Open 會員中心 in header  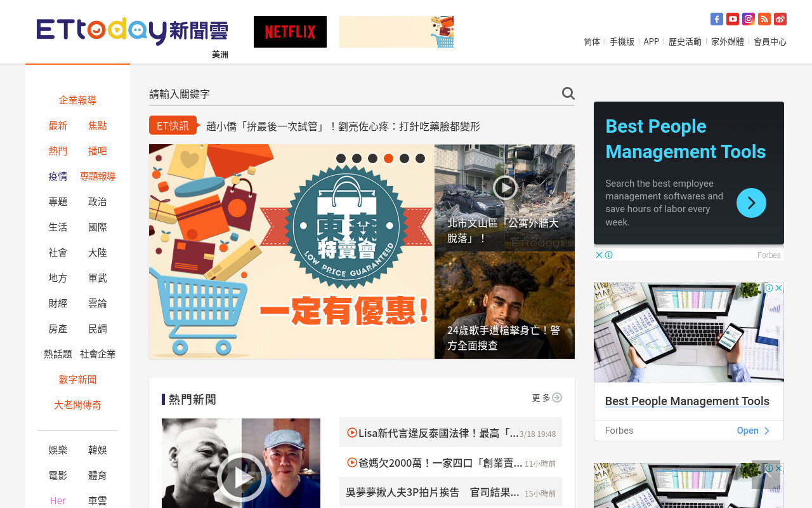point(770,42)
